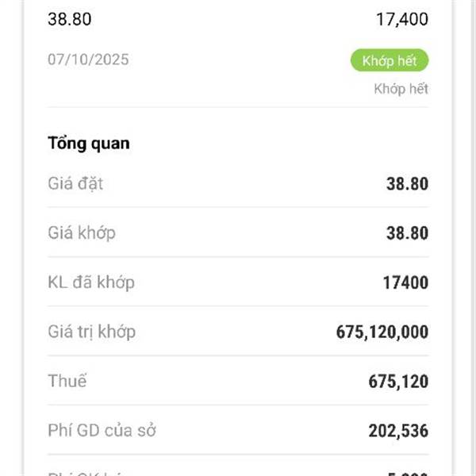Tap the green Khớp hết status badge
Image resolution: width=476 pixels, height=476 pixels.
[390, 60]
